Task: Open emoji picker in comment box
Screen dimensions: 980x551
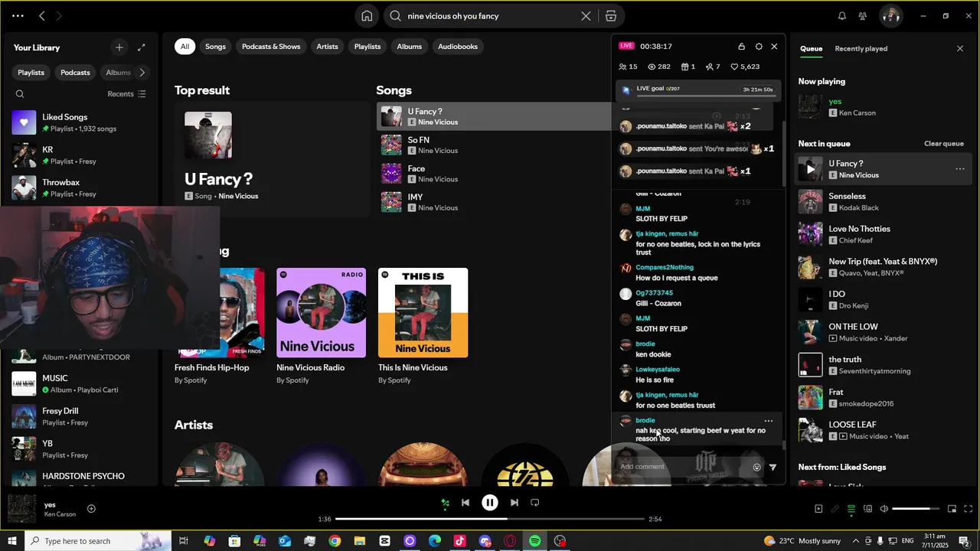Action: 757,467
